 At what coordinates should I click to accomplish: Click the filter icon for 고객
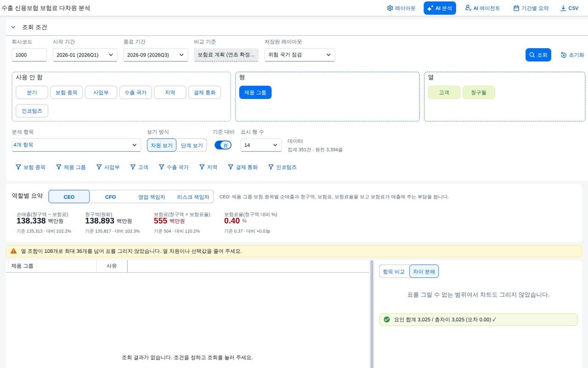tap(133, 167)
